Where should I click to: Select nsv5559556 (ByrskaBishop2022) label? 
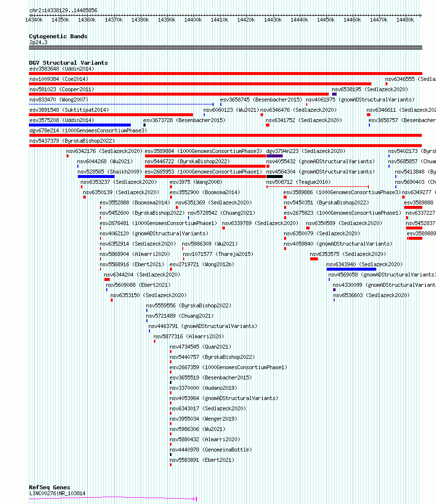(x=189, y=305)
